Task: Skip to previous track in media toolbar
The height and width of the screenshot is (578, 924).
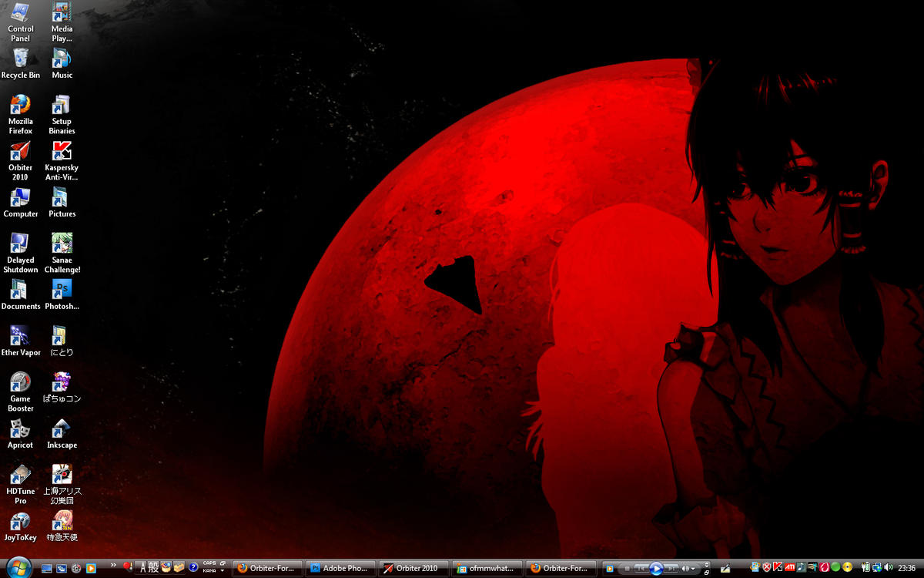Action: (641, 569)
